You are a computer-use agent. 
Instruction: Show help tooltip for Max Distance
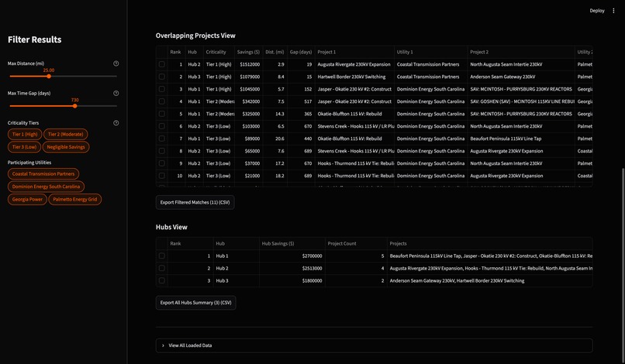click(116, 64)
